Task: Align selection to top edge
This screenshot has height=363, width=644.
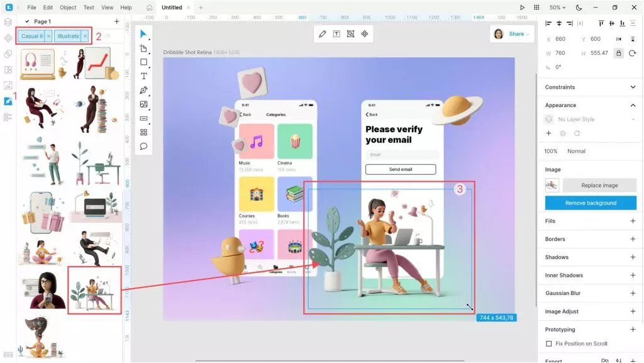Action: click(601, 23)
